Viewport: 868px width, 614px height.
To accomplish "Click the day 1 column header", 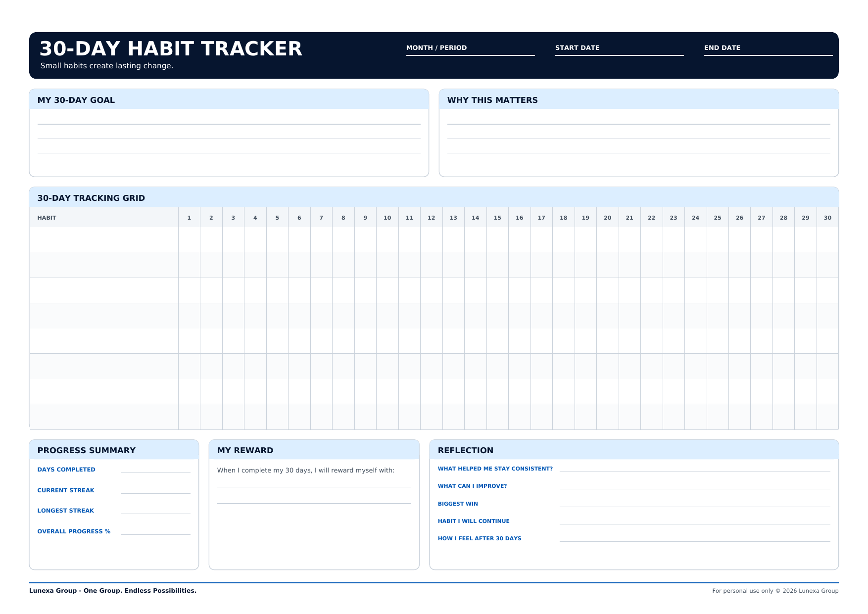I will 189,218.
